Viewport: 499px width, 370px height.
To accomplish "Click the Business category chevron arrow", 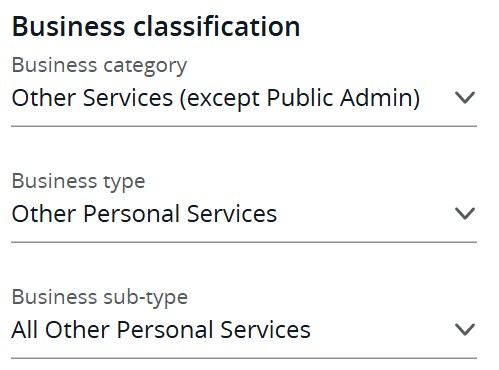I will coord(465,98).
